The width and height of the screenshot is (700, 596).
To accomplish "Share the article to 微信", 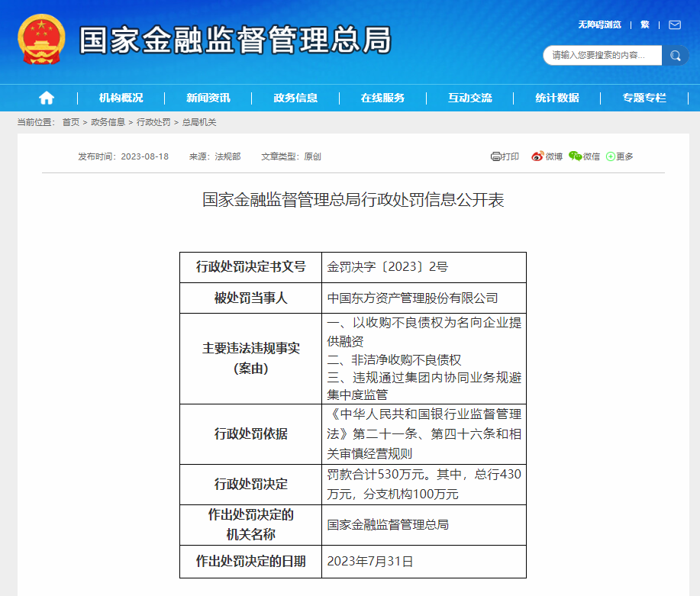I will coord(585,156).
